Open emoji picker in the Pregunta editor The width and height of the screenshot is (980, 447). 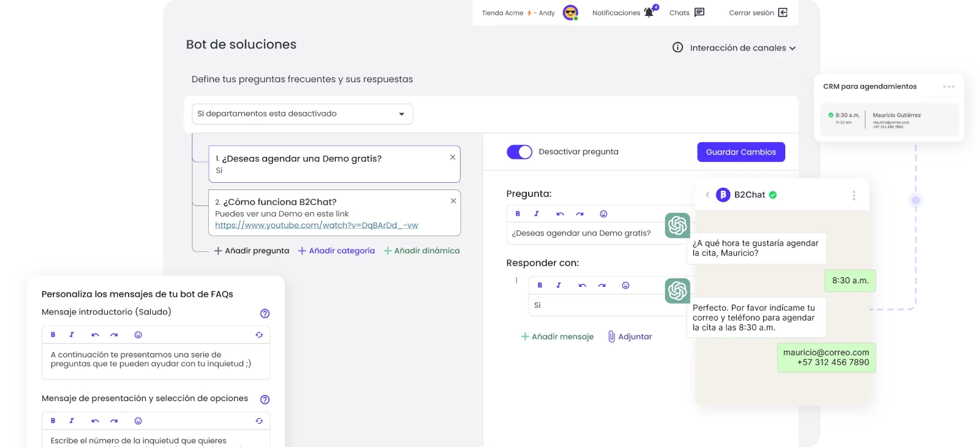(x=603, y=213)
